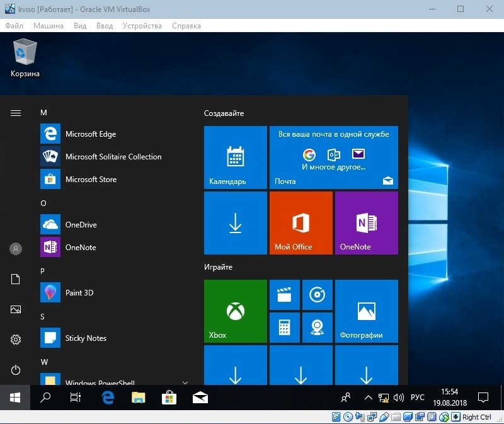Click the download tile beside Мой Office
The image size is (504, 424).
coord(235,223)
